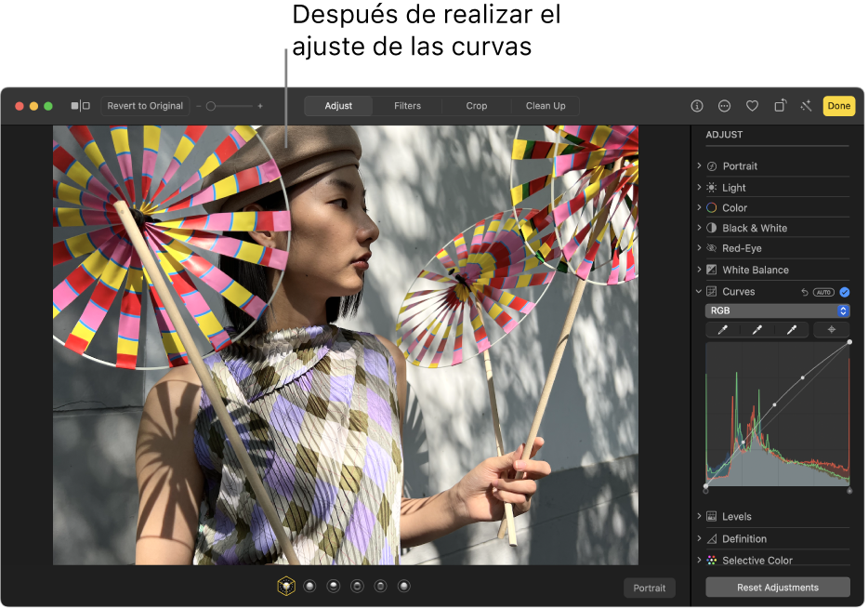Toggle the show-original comparison view button
The image size is (868, 608).
click(81, 106)
